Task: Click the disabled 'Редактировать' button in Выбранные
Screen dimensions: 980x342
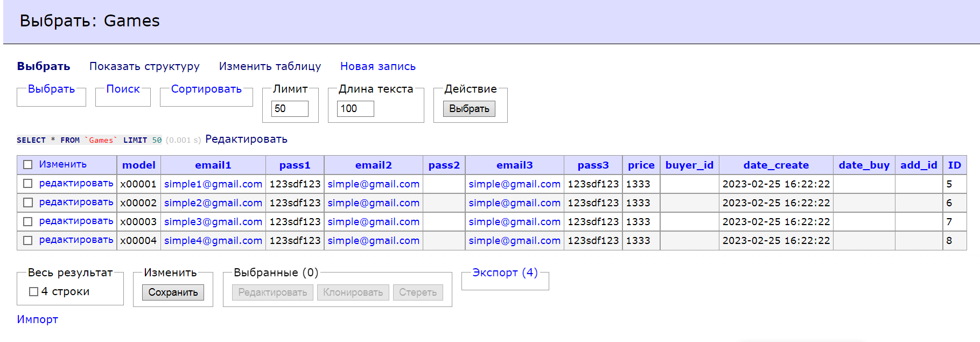Action: [272, 292]
